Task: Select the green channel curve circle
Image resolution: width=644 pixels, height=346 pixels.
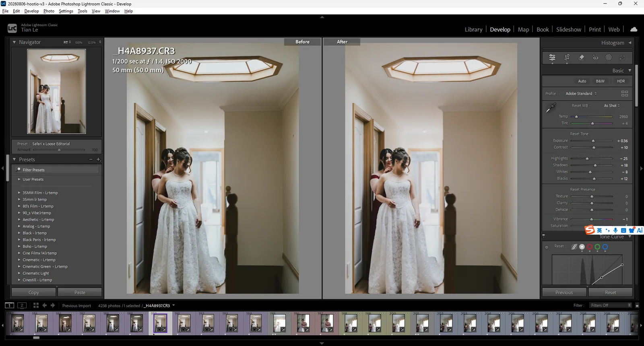Action: point(597,247)
